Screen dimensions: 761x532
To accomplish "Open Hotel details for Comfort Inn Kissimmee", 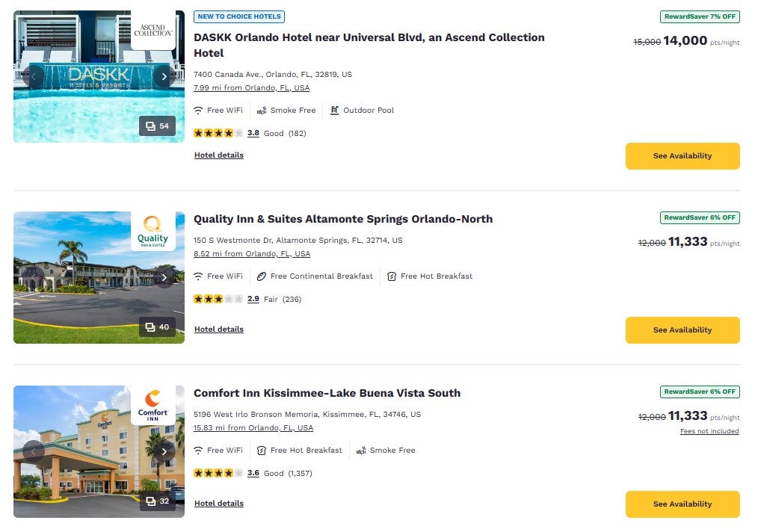I will click(x=219, y=504).
